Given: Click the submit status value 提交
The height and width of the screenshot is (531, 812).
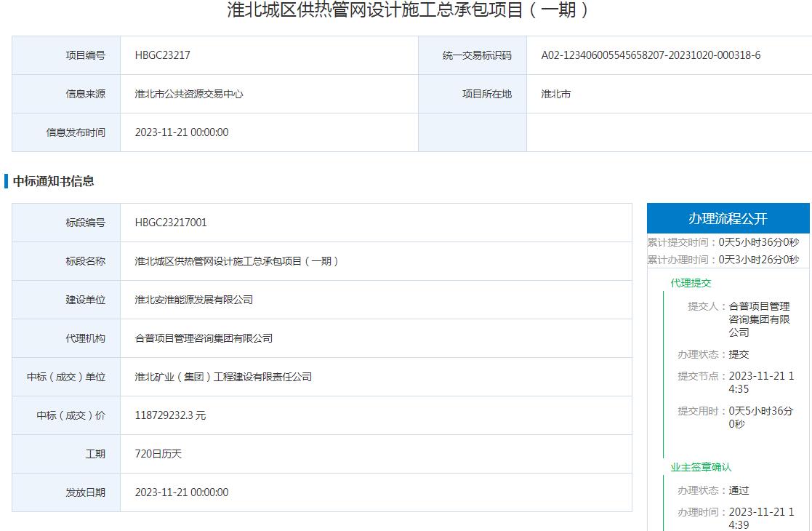Looking at the screenshot, I should pyautogui.click(x=739, y=354).
